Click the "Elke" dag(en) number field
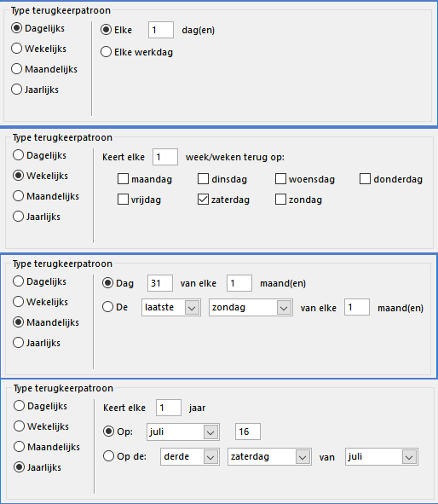438x504 pixels. click(161, 30)
